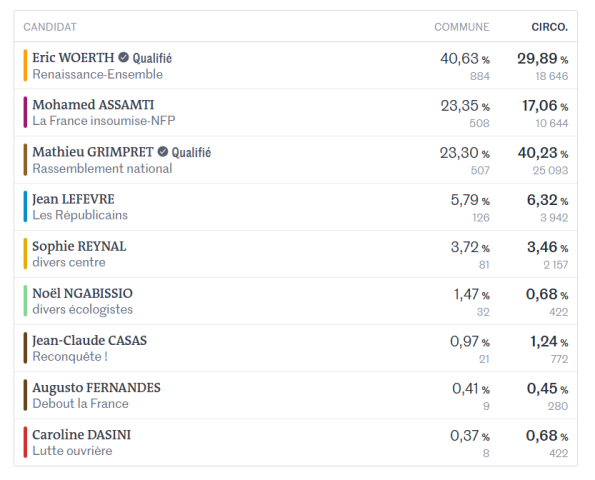Click the checkmark badge beside Eric WOERTH
The width and height of the screenshot is (595, 480).
(x=123, y=57)
